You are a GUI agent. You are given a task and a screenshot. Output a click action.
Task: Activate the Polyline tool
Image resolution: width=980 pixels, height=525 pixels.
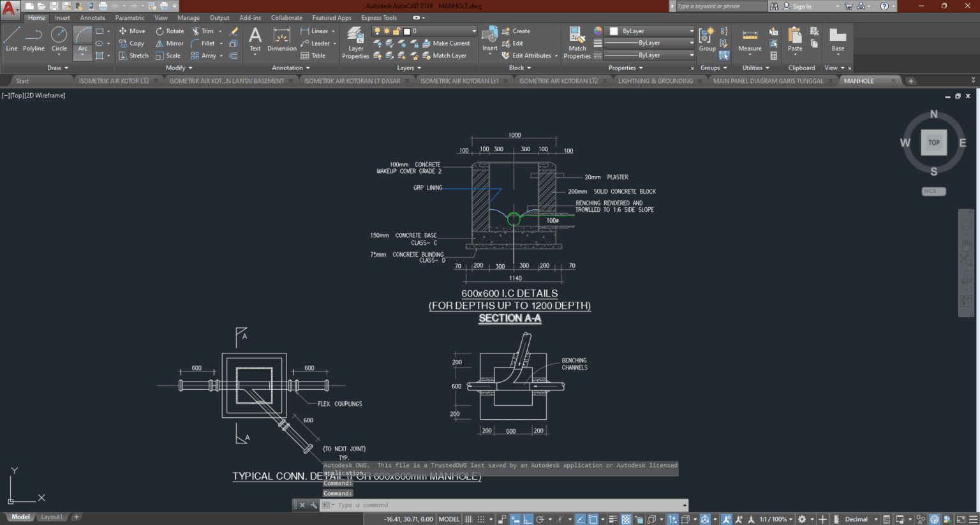click(x=34, y=40)
